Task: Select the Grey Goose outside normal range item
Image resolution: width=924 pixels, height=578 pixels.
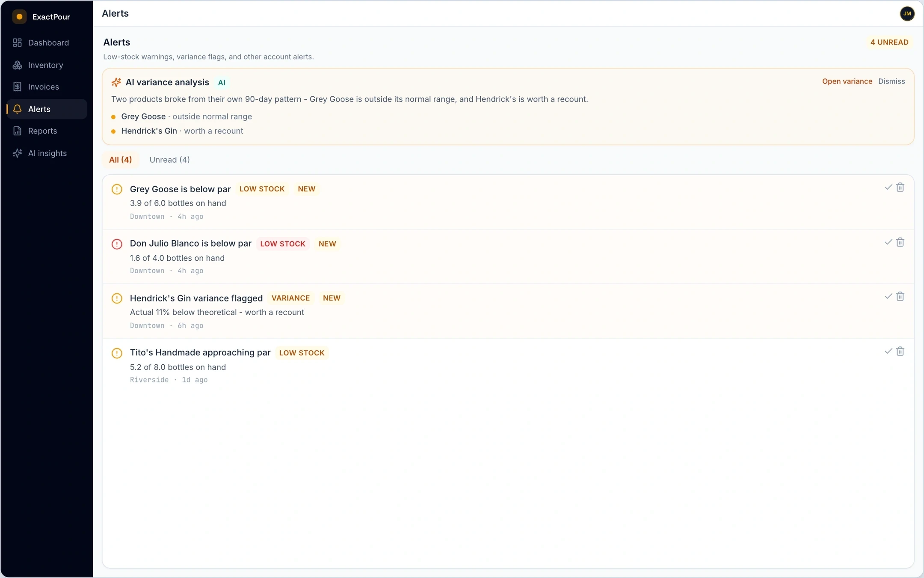Action: [182, 116]
